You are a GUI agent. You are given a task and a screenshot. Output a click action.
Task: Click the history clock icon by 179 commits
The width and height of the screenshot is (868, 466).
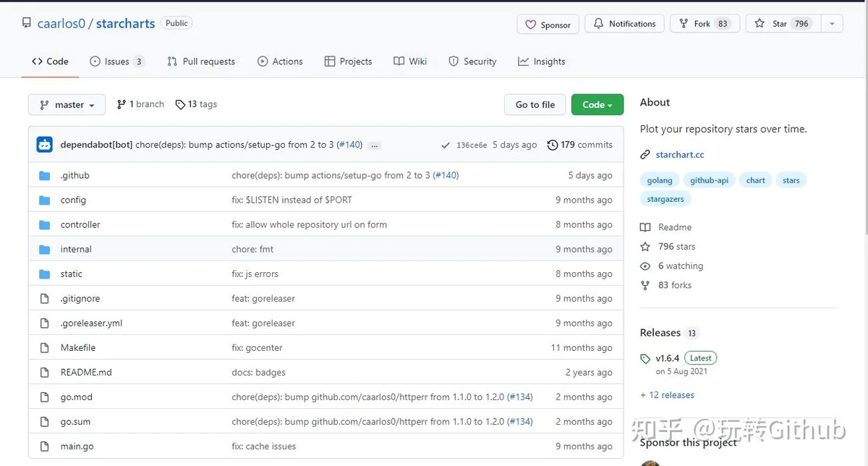click(553, 145)
